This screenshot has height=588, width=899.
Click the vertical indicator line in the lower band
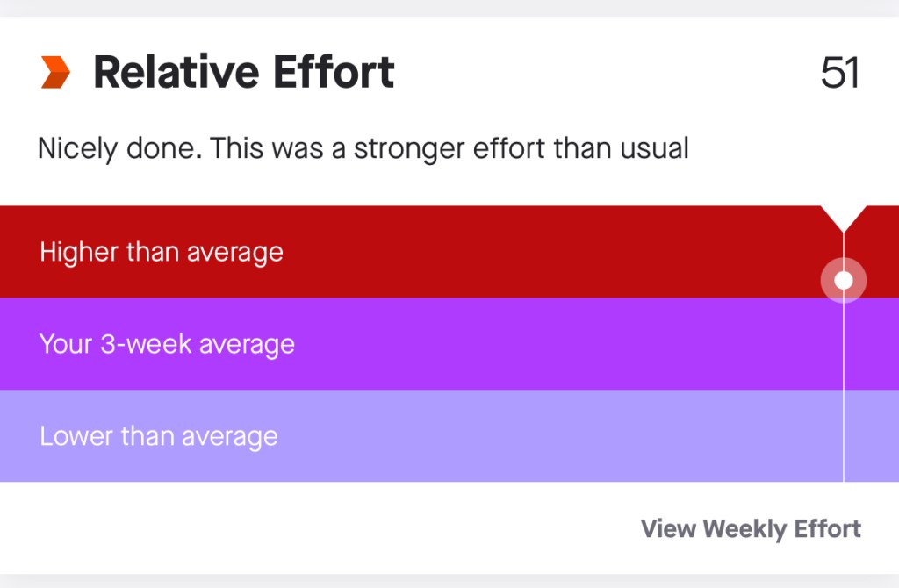(x=844, y=436)
